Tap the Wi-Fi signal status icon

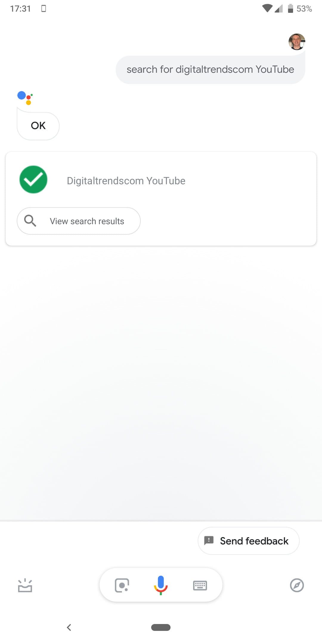pos(267,8)
